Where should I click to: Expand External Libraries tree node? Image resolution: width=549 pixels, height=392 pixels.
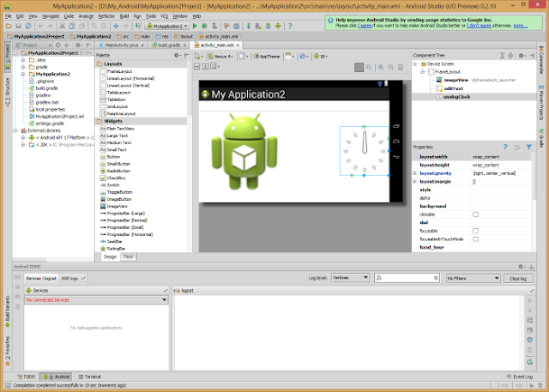pyautogui.click(x=15, y=130)
